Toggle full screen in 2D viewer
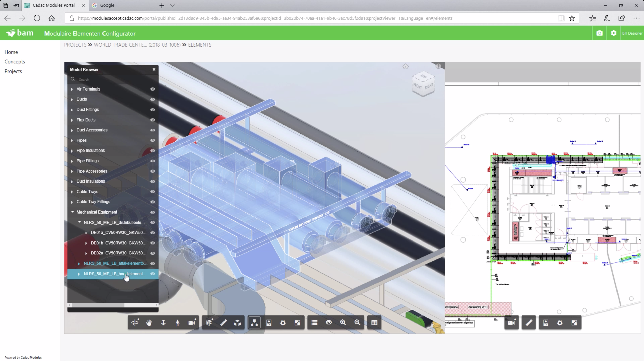This screenshot has width=644, height=361. pyautogui.click(x=574, y=322)
